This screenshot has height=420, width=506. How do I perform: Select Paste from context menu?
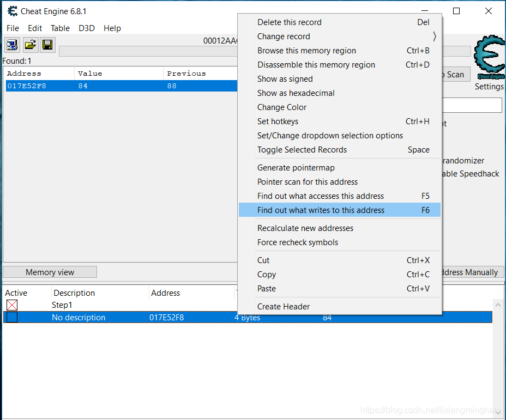[x=340, y=289]
